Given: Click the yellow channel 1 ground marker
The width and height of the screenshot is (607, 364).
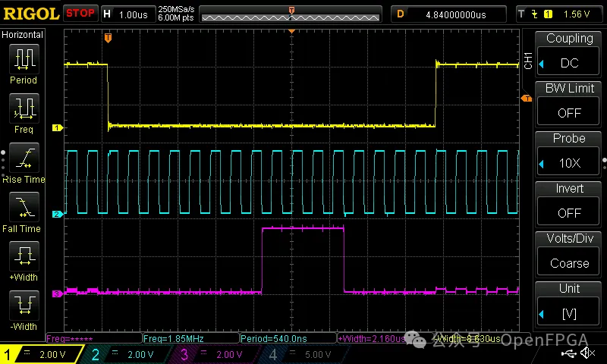Looking at the screenshot, I should (58, 127).
